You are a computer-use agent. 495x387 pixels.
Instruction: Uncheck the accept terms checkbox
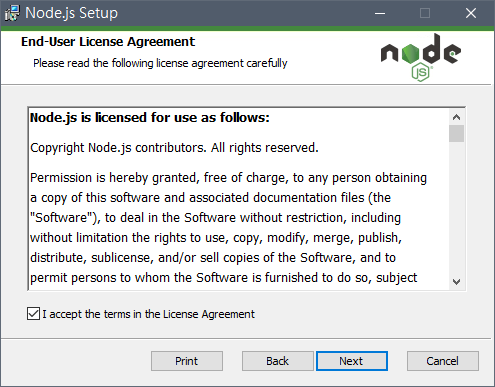tap(33, 314)
